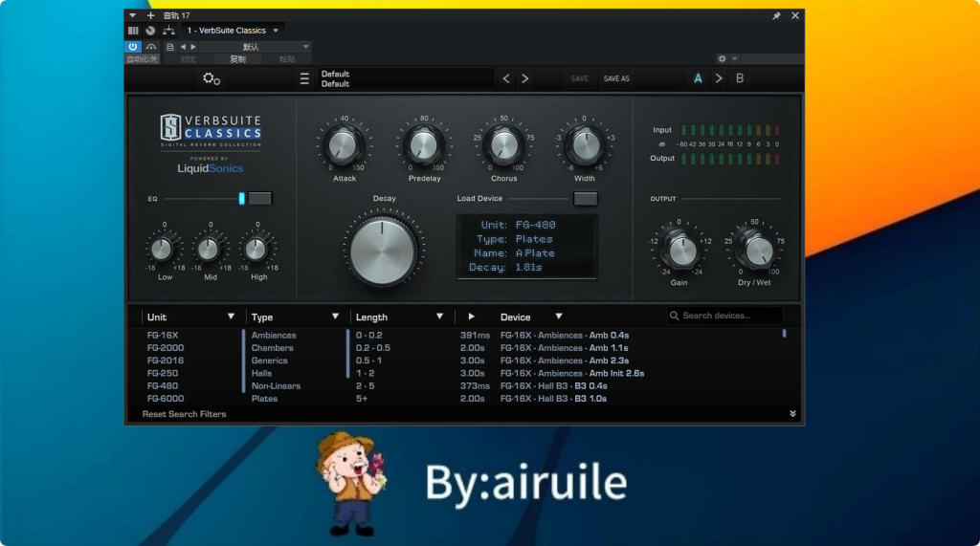The width and height of the screenshot is (980, 546).
Task: Select the A preset slot
Action: point(698,78)
